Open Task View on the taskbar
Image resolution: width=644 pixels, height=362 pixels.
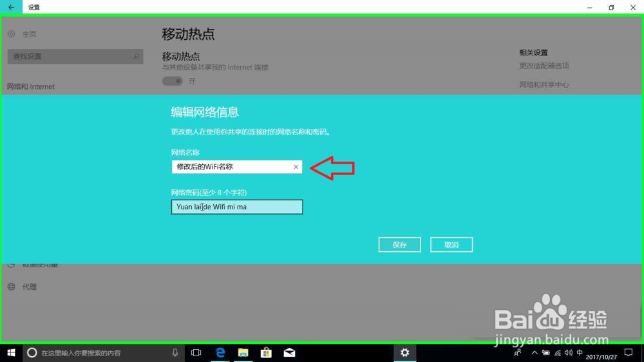coord(196,352)
